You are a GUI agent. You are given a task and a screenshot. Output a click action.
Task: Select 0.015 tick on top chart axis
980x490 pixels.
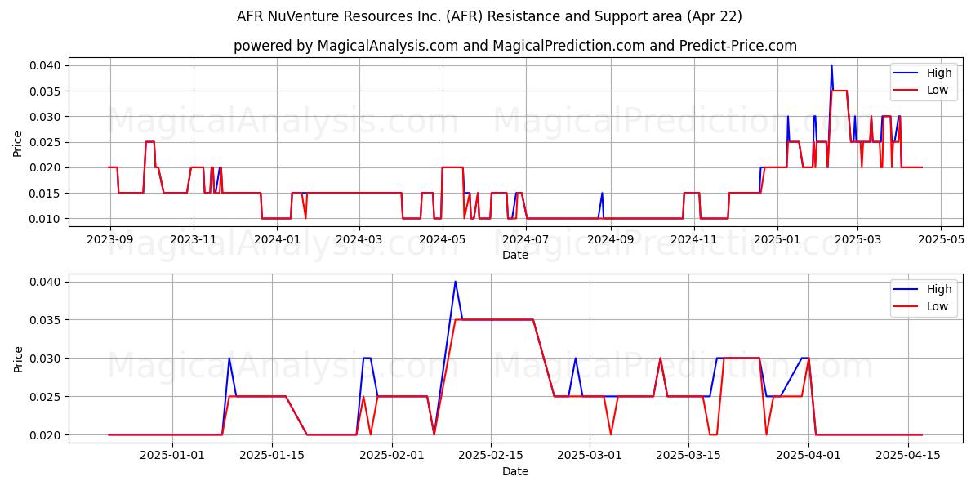click(47, 194)
